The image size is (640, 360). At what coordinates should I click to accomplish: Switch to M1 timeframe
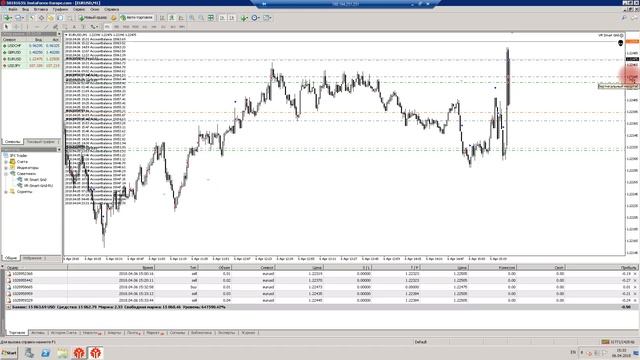[x=107, y=27]
